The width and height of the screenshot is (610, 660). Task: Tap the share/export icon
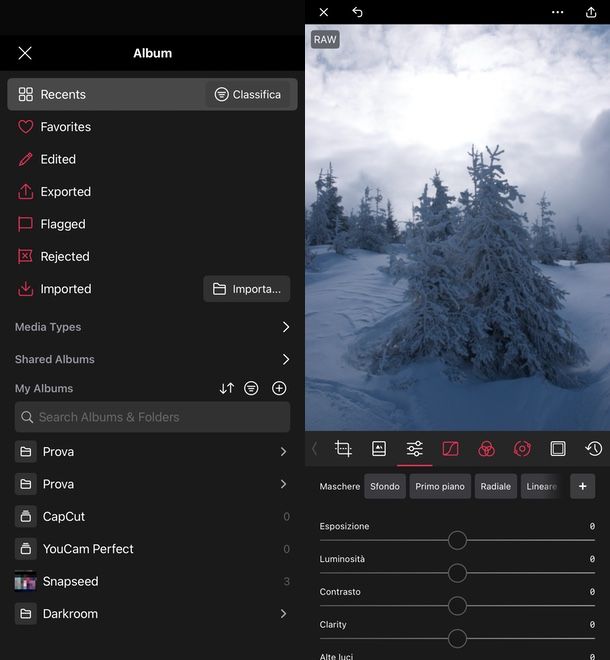click(x=591, y=12)
